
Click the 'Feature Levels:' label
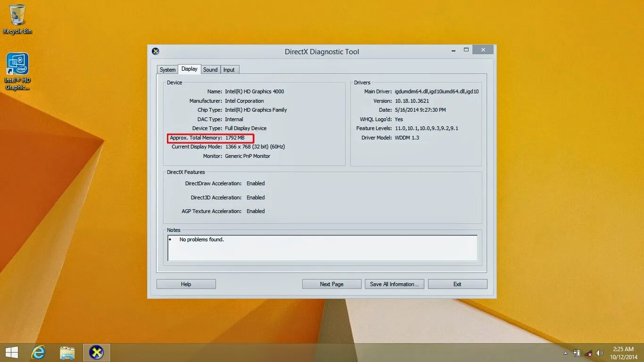(x=374, y=128)
